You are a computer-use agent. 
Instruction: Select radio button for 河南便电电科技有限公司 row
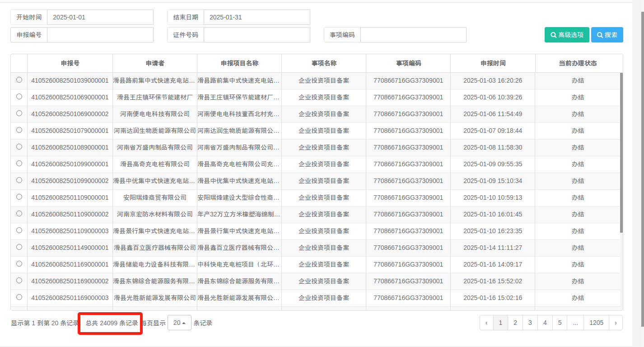click(19, 113)
